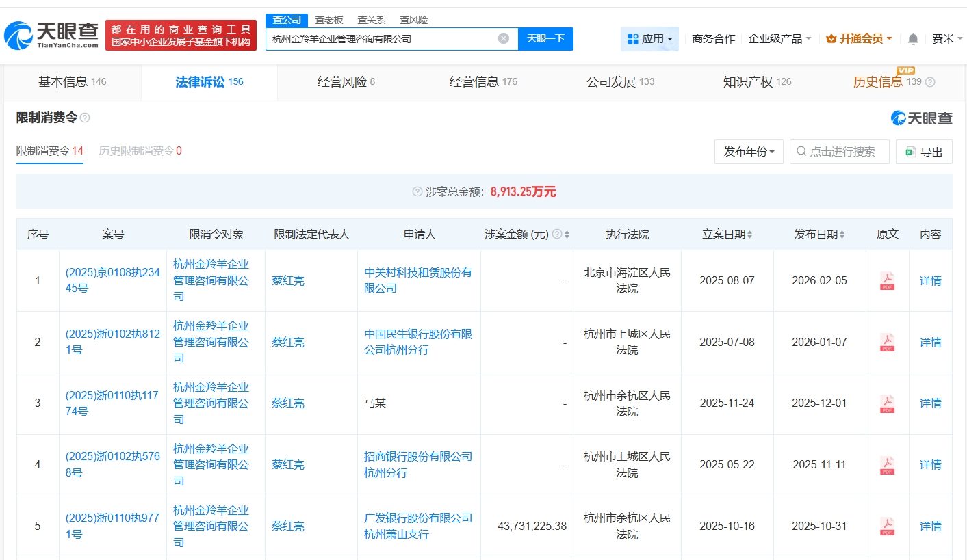View 详情 for row 2
Viewport: 967px width, 560px height.
point(930,342)
